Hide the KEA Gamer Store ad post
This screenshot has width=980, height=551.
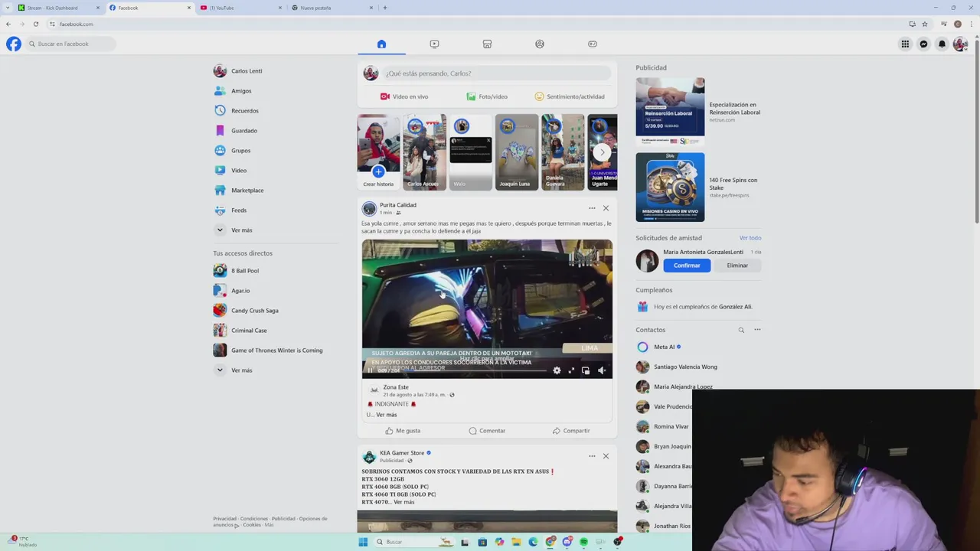606,456
